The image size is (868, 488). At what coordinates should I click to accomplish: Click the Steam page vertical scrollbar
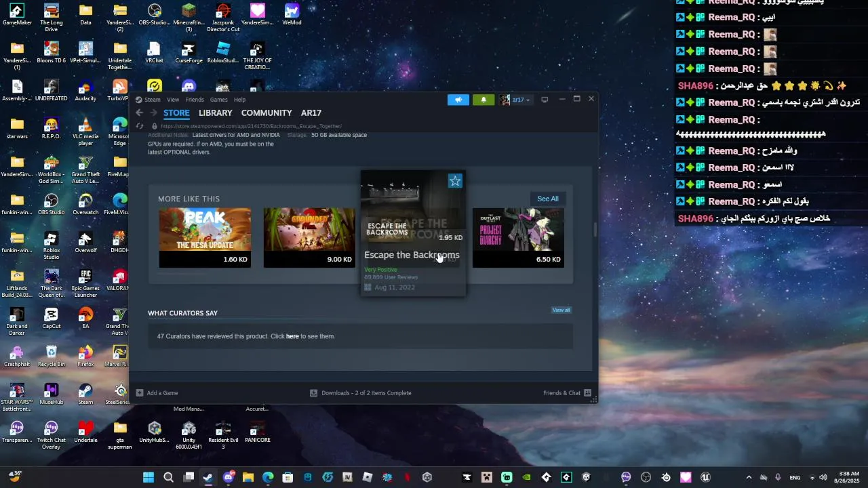(x=595, y=230)
